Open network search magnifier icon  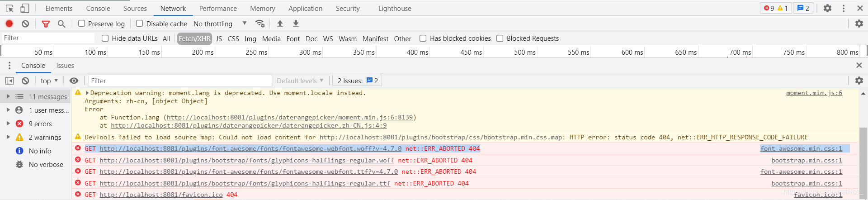pyautogui.click(x=61, y=24)
